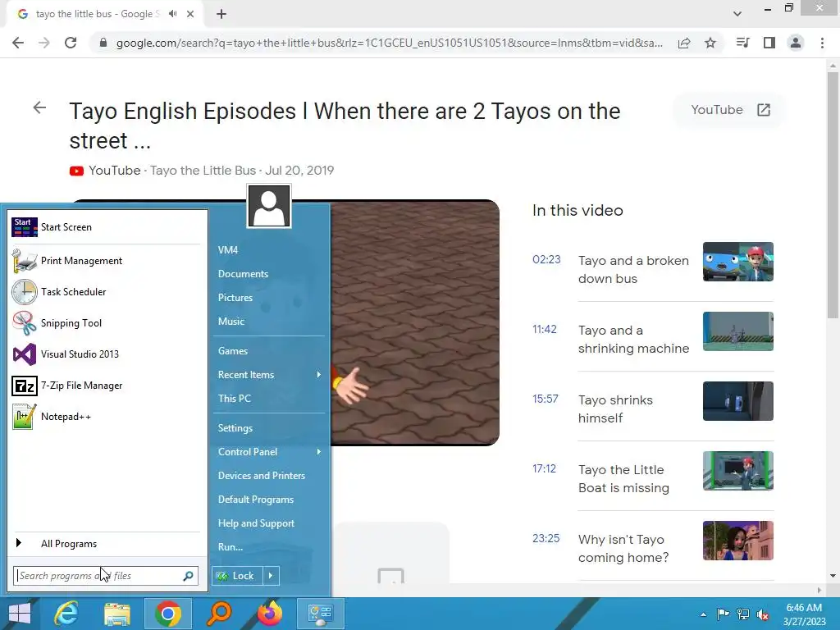Open File Explorer from the taskbar
840x630 pixels.
tap(117, 614)
